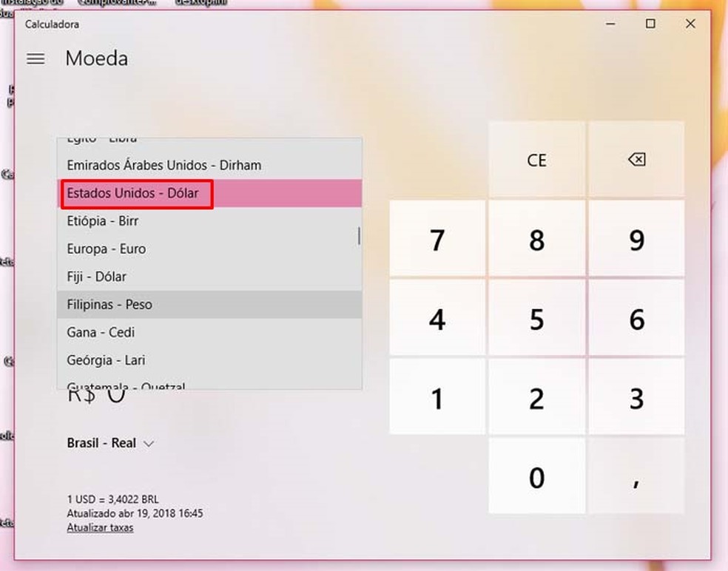
Task: Click the backspace erase icon
Action: click(636, 159)
